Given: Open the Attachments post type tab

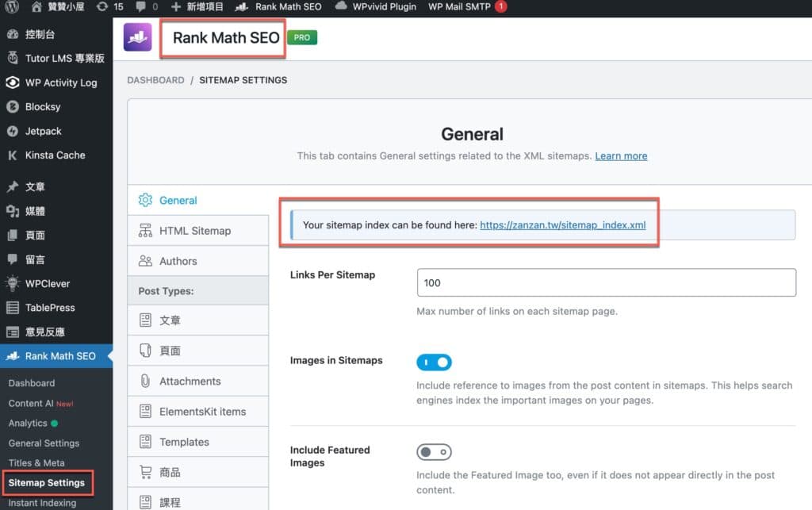Looking at the screenshot, I should tap(197, 381).
